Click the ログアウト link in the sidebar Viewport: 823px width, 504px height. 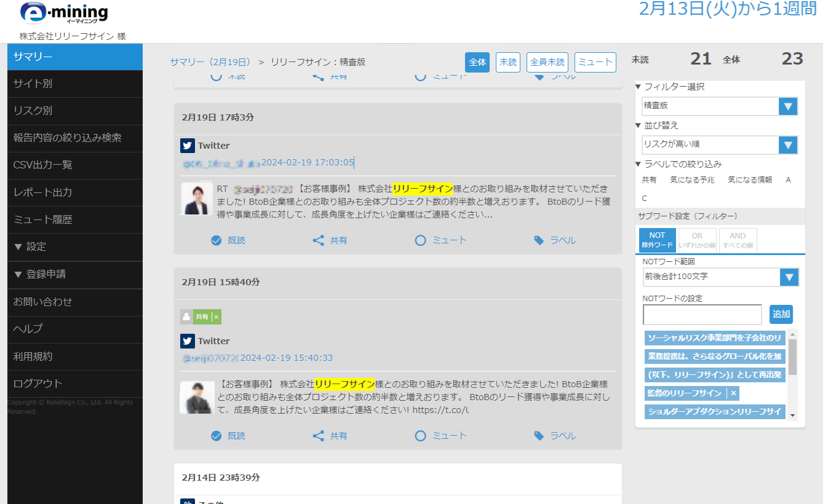[x=37, y=384]
